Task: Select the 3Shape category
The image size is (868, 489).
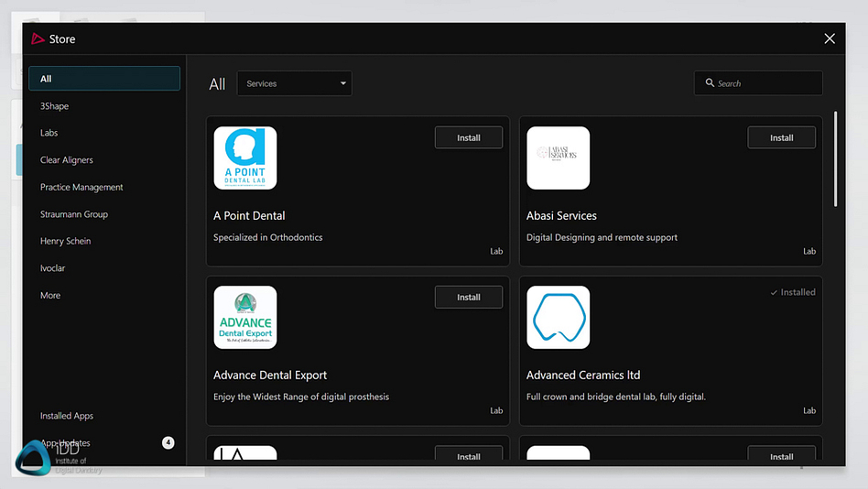Action: tap(55, 106)
